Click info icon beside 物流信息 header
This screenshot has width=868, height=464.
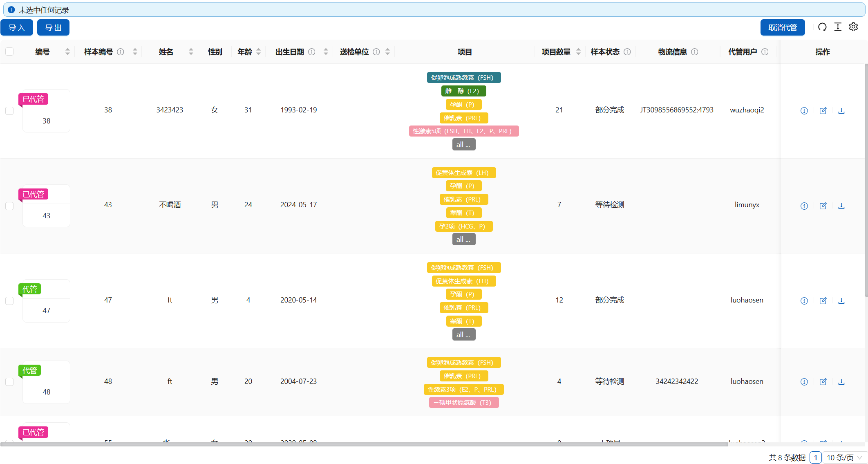coord(694,52)
